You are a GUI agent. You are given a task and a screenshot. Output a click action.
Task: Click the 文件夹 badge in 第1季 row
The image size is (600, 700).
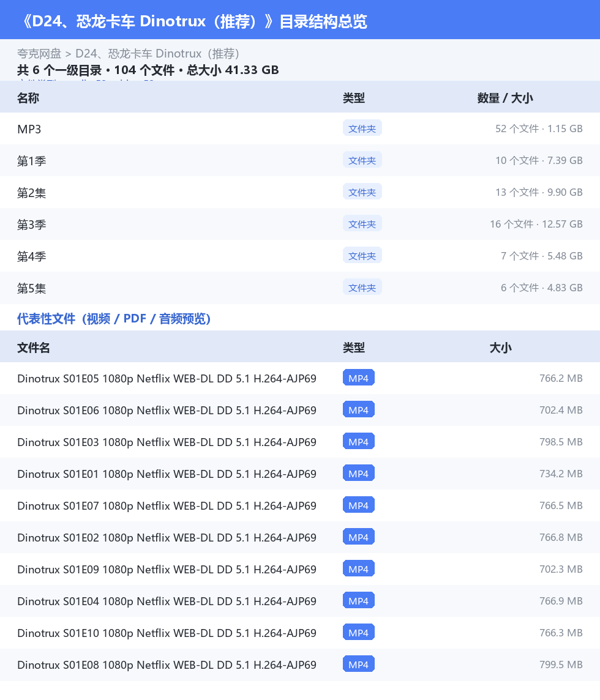[x=362, y=160]
